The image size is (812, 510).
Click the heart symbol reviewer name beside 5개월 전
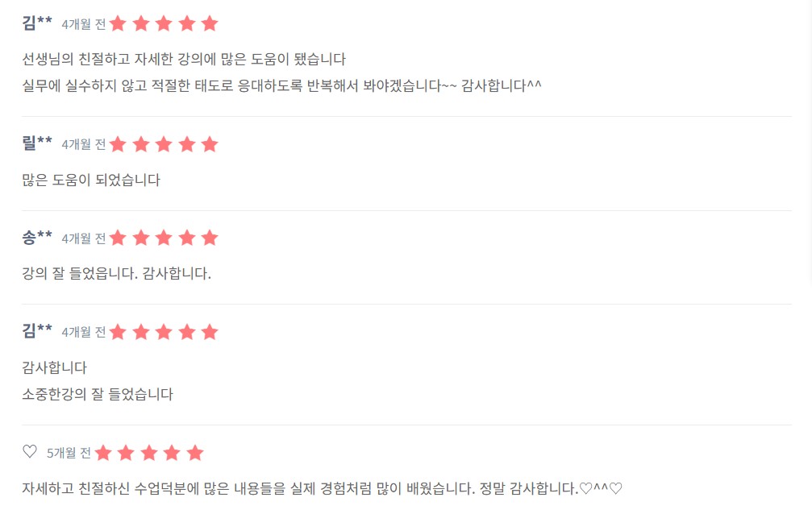pyautogui.click(x=30, y=451)
